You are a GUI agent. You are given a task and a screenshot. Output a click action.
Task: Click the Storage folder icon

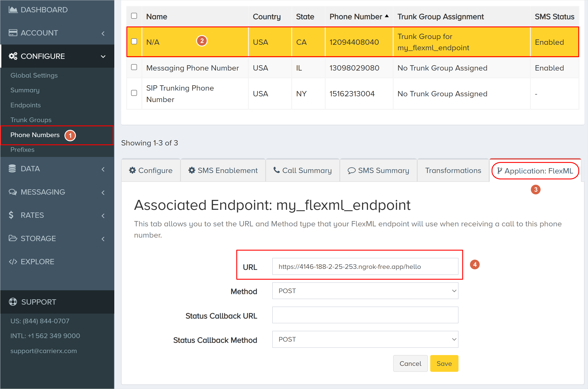point(13,238)
